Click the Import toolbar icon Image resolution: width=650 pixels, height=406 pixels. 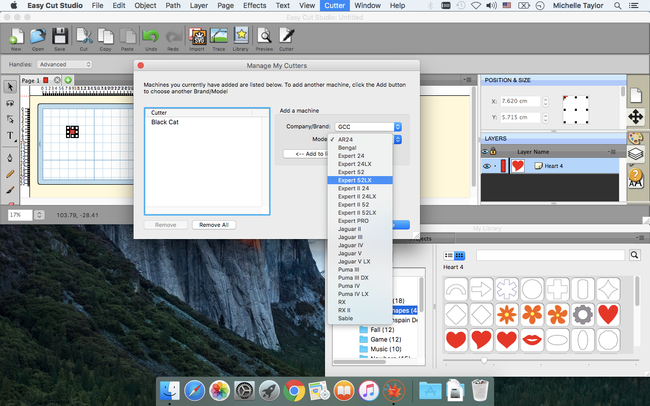click(x=197, y=37)
